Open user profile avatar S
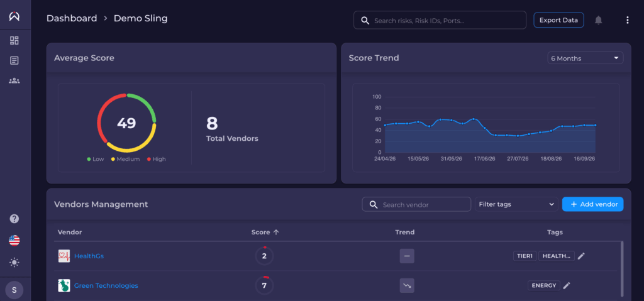Screen dimensions: 644x301 14,290
